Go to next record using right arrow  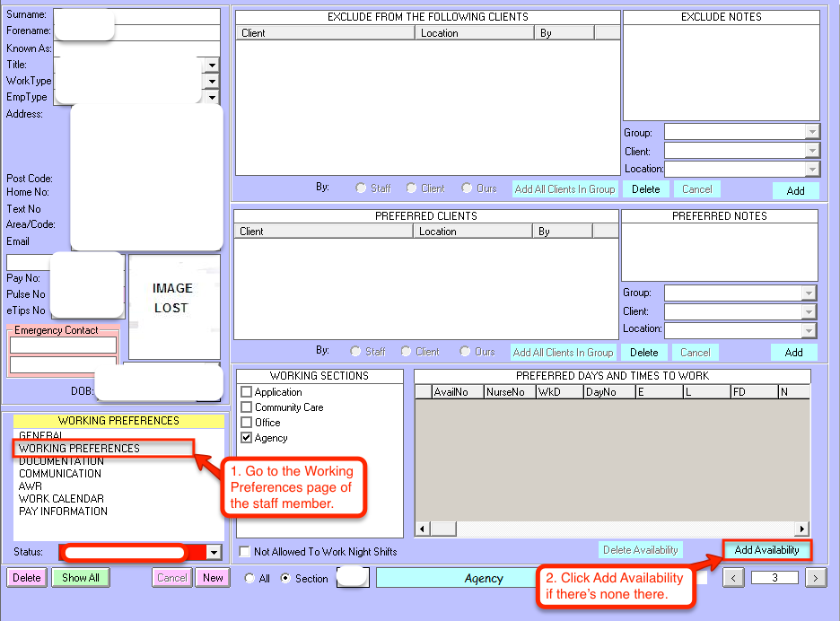(815, 578)
